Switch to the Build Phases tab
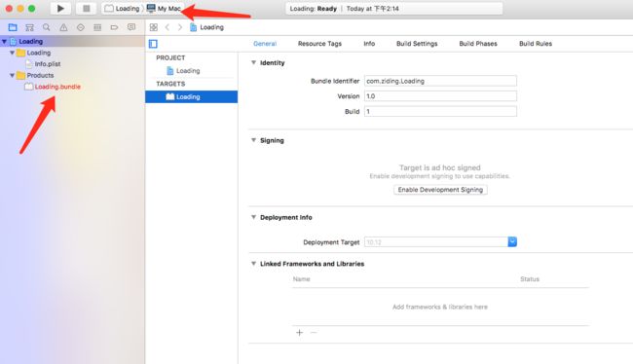 point(478,44)
